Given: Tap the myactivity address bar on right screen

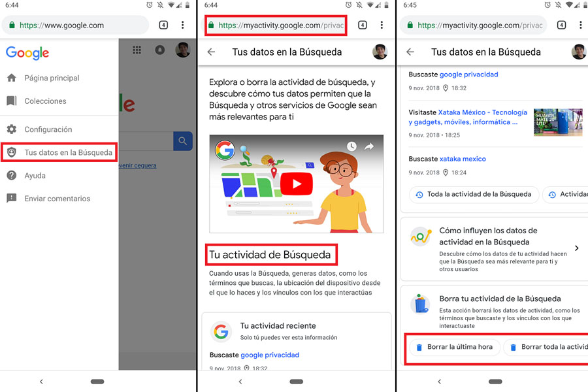Looking at the screenshot, I should (x=473, y=25).
